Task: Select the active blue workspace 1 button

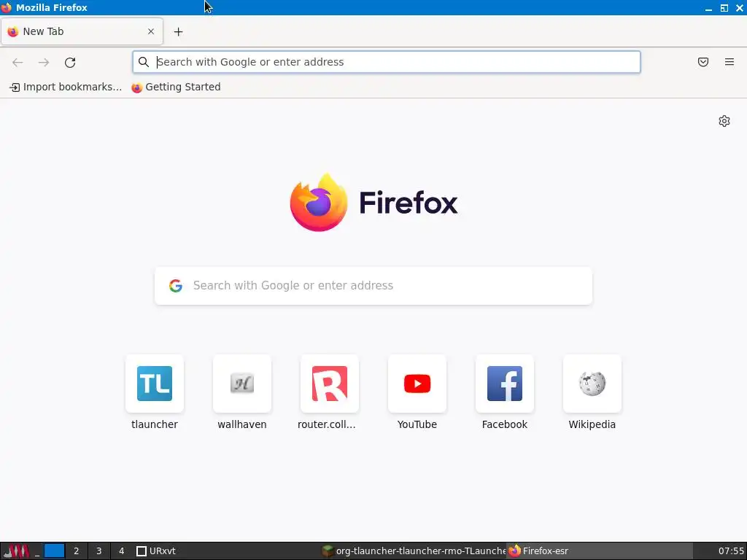Action: click(54, 551)
